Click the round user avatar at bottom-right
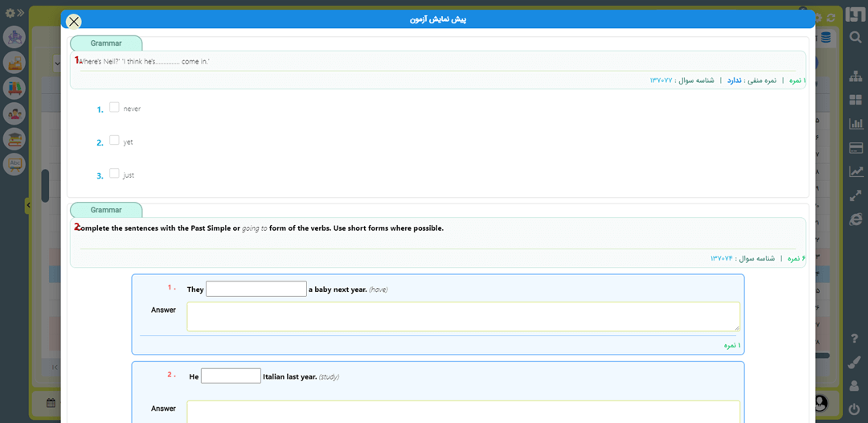 [x=821, y=403]
